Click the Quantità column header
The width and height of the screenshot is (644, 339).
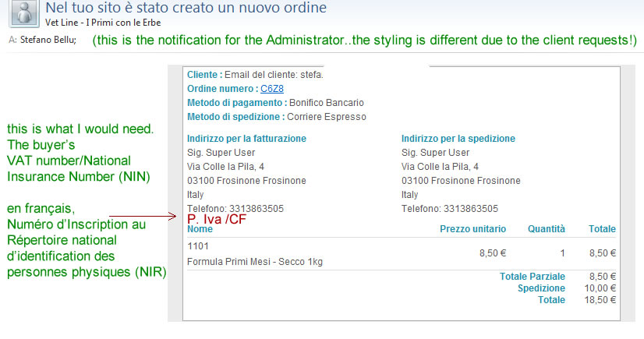(x=545, y=229)
